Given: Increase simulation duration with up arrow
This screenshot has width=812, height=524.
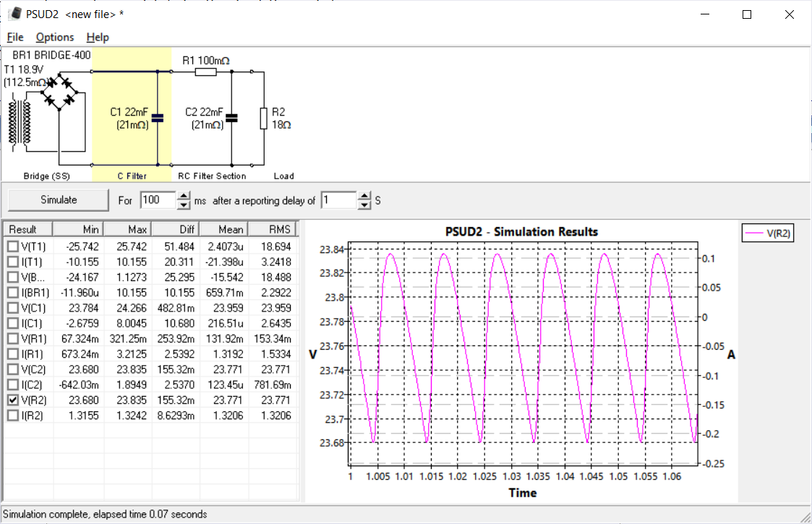Looking at the screenshot, I should point(184,197).
